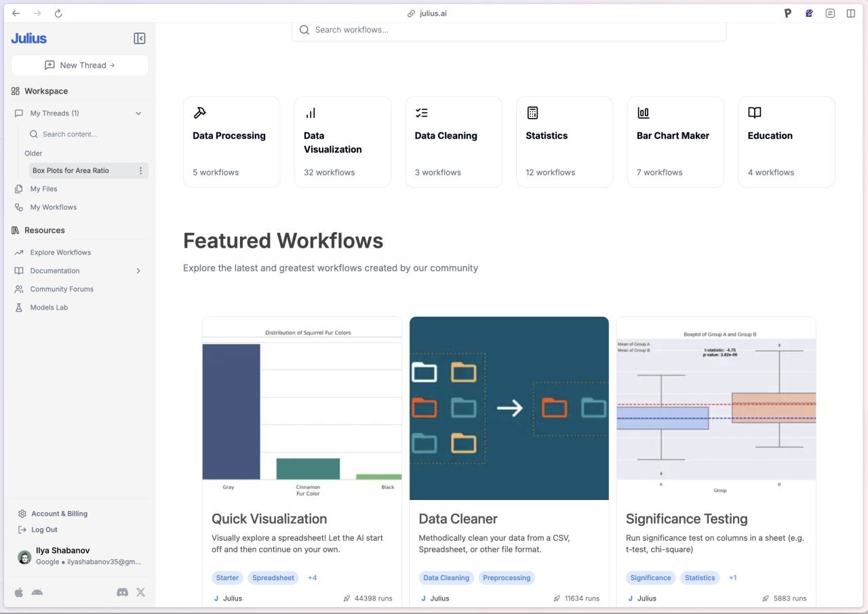Click the Data Cleaner title

click(x=458, y=519)
